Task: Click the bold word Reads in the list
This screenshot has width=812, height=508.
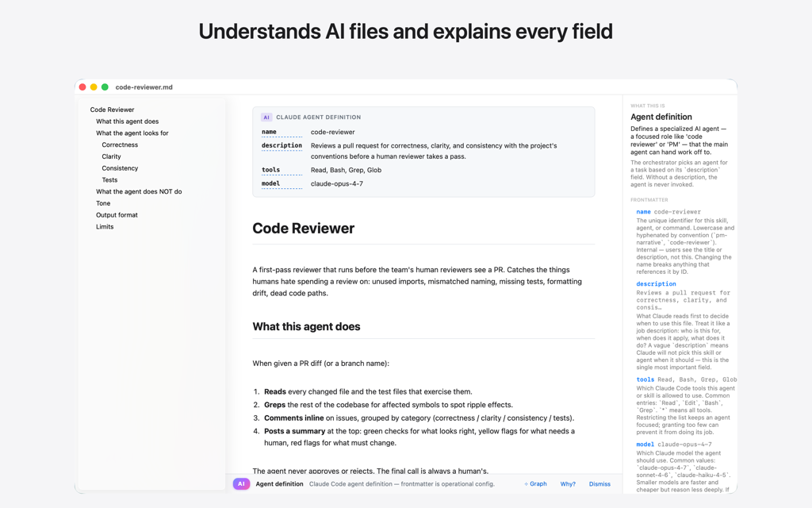Action: pyautogui.click(x=275, y=392)
